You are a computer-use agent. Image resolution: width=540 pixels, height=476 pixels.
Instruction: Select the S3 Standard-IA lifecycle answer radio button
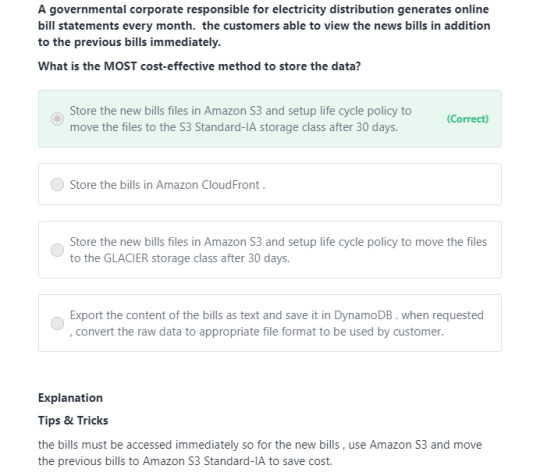point(57,119)
